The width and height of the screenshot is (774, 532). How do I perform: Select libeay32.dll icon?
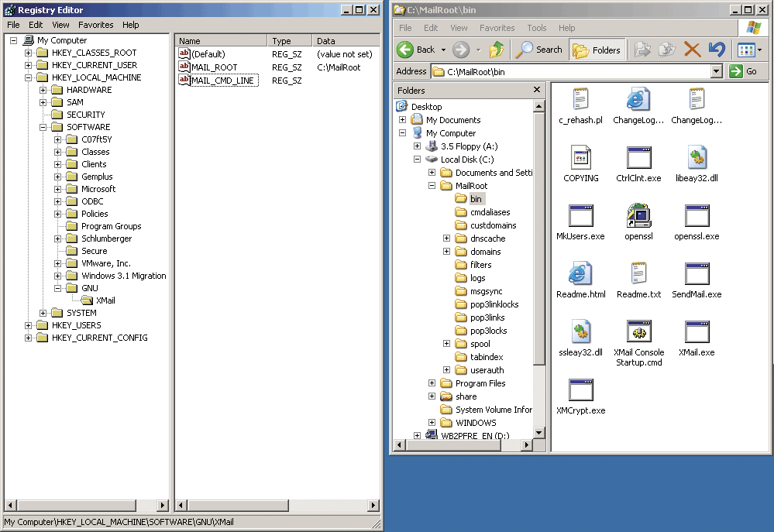coord(697,157)
